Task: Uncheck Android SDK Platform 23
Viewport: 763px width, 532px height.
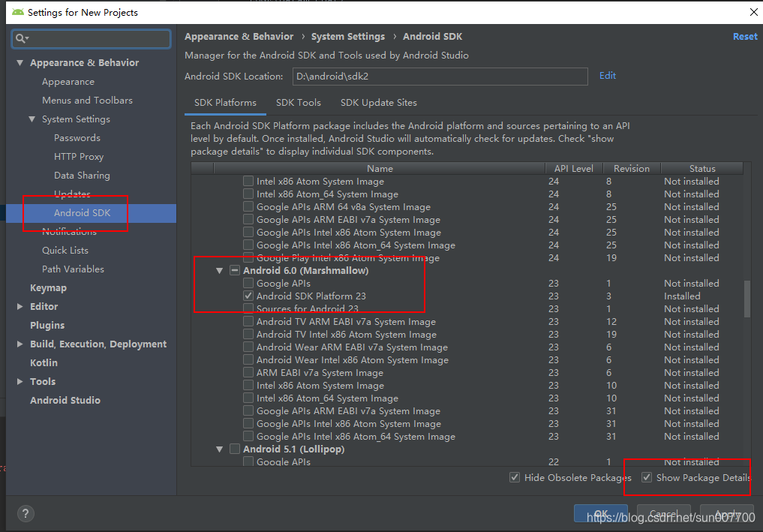Action: pyautogui.click(x=248, y=296)
